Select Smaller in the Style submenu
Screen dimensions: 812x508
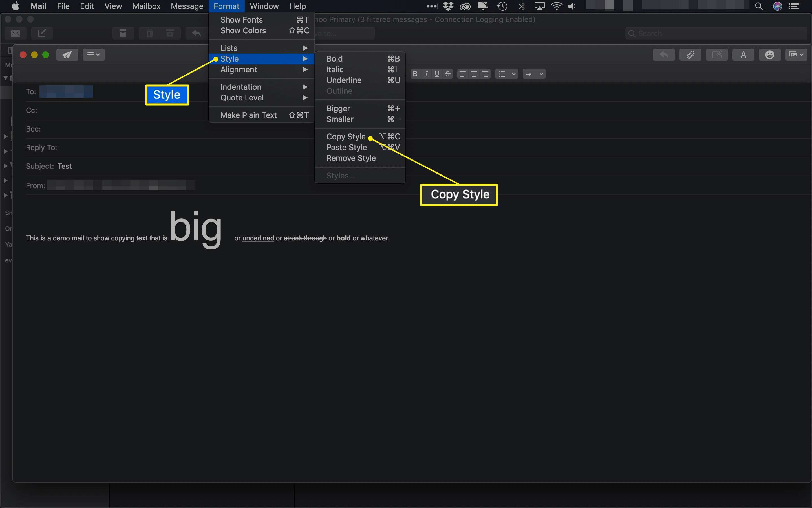pyautogui.click(x=360, y=119)
